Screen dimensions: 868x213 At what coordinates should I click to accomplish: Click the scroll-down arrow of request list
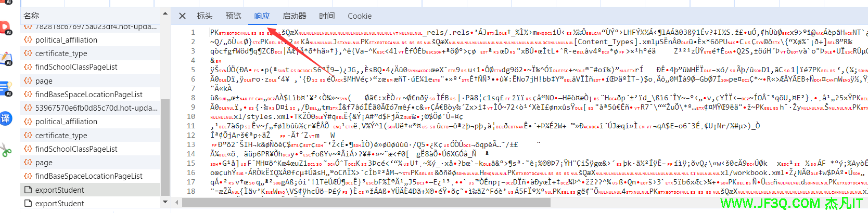click(165, 202)
